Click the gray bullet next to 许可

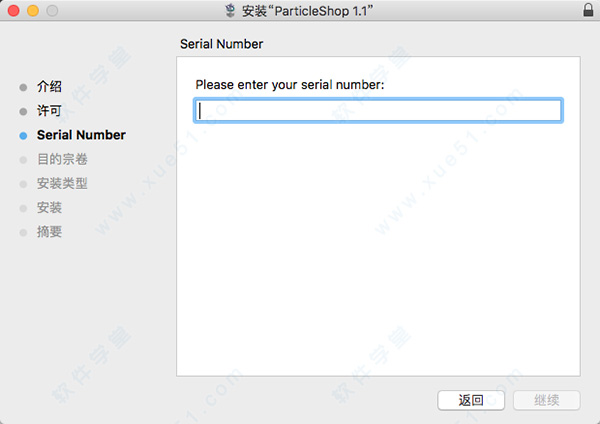click(x=23, y=111)
